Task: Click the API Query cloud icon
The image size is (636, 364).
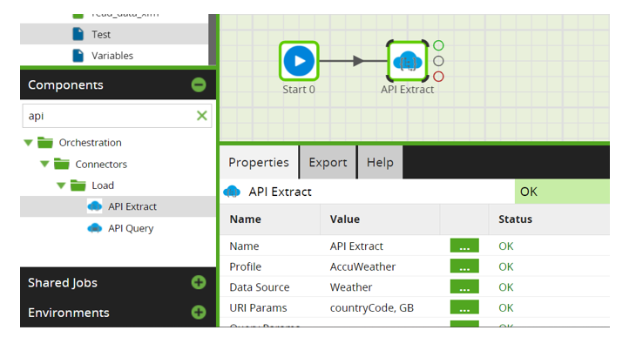Action: (95, 228)
